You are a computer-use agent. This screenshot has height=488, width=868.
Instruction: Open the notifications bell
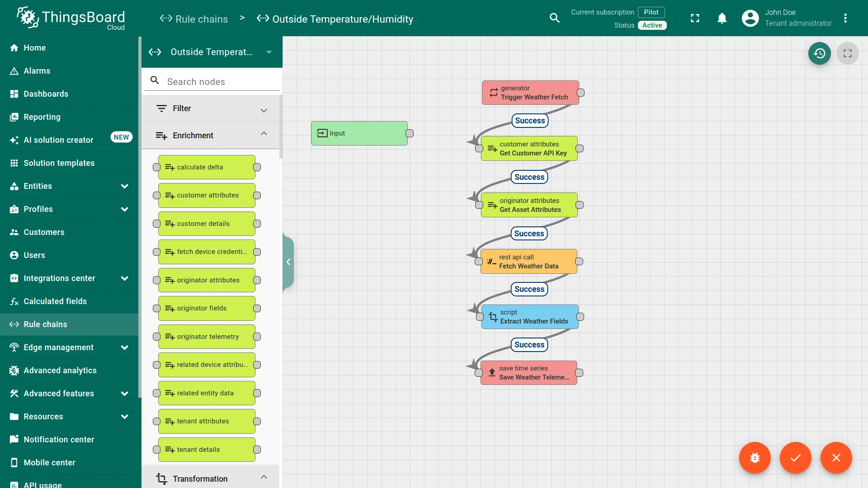click(x=722, y=18)
